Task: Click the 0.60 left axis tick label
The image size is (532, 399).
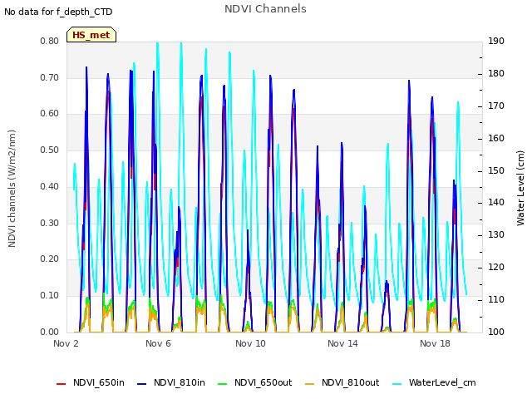Action: point(50,114)
